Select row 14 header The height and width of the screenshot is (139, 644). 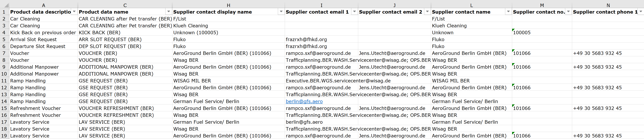click(x=4, y=101)
